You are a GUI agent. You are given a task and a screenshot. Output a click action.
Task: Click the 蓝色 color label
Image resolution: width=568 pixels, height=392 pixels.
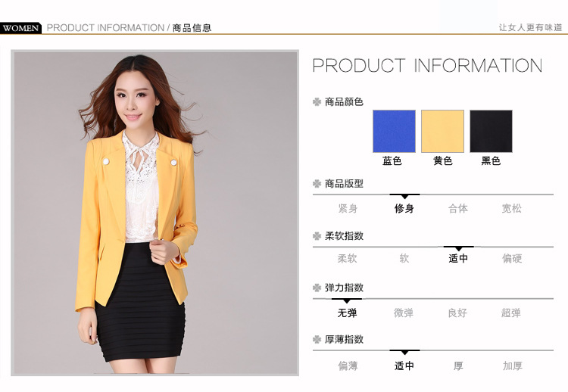pos(392,160)
